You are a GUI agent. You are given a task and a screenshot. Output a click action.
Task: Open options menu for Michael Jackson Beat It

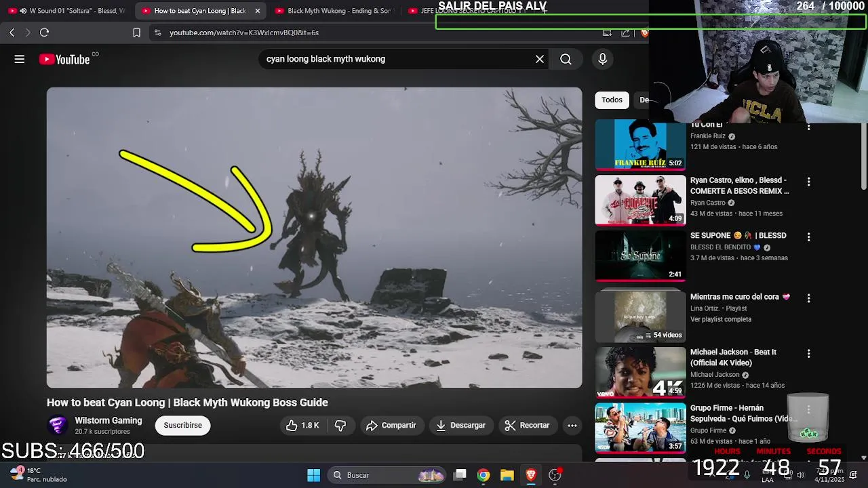click(808, 354)
